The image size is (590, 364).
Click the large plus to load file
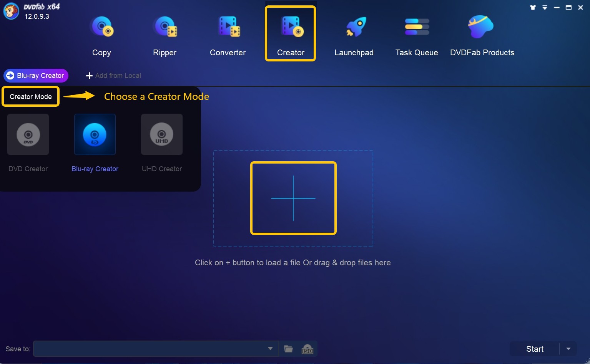point(293,198)
